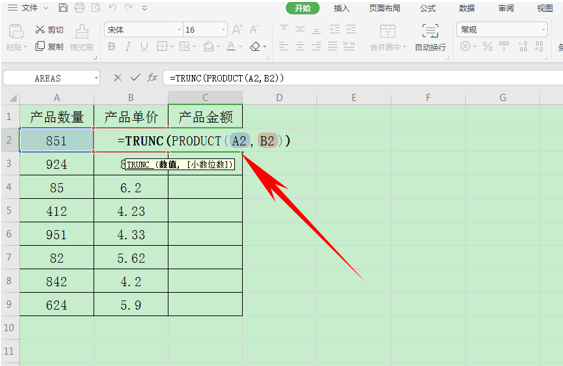
Task: Align text right
Action: click(x=316, y=46)
